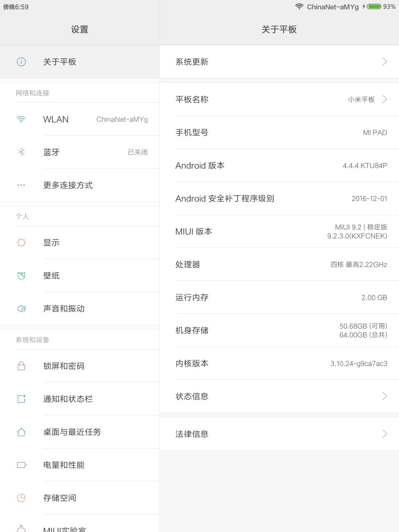Open 存储空间 settings entry
This screenshot has width=399, height=532.
pos(80,498)
